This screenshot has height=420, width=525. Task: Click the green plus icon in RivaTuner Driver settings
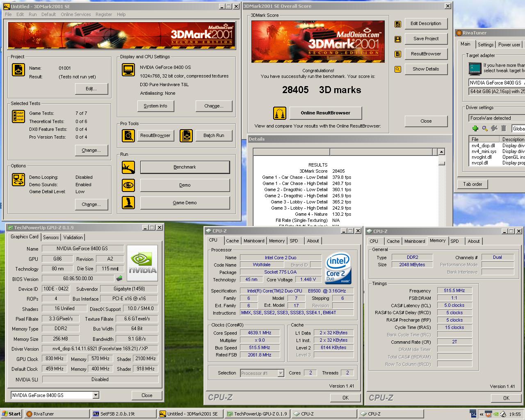point(475,128)
